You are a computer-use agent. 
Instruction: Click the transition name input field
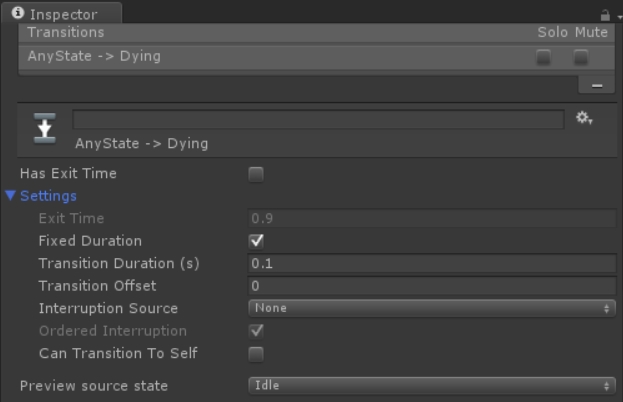318,120
